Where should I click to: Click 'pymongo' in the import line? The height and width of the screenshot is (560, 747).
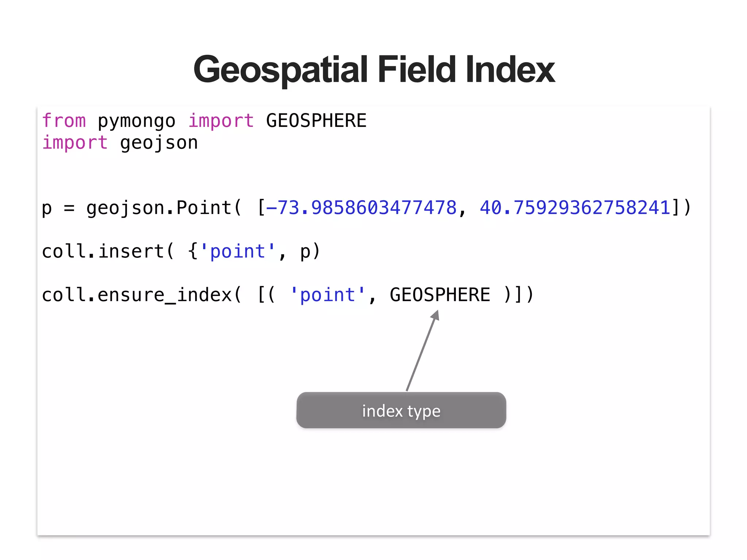[x=136, y=121]
